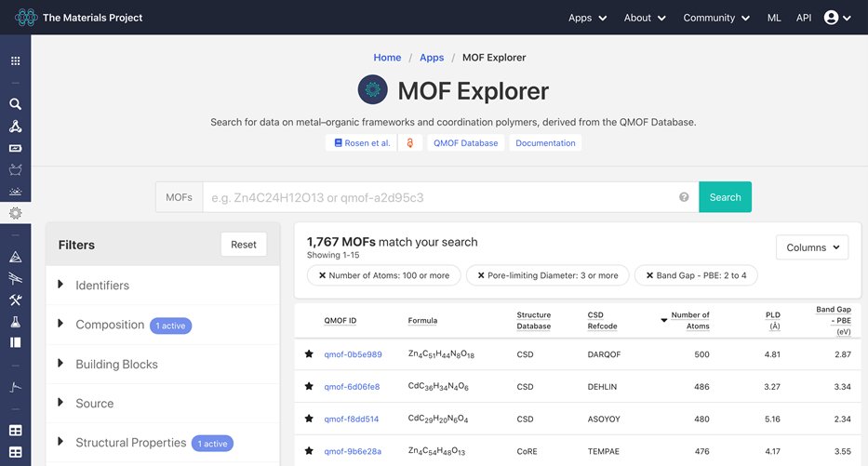Open the Community dropdown menu
Viewport: 868px width, 466px height.
716,18
